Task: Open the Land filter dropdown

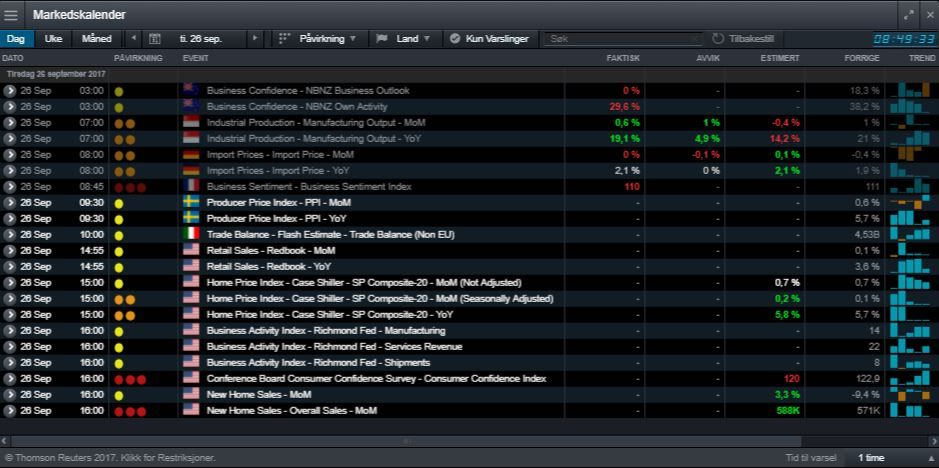Action: coord(404,38)
